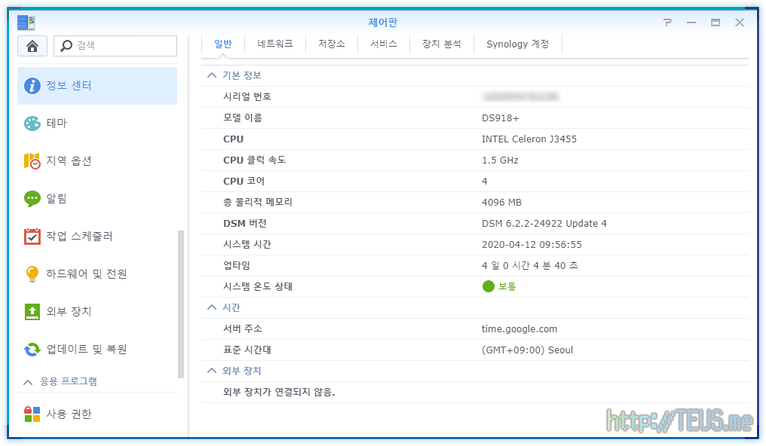
Task: Open 작업 스케줄러 calendar icon
Action: click(32, 236)
